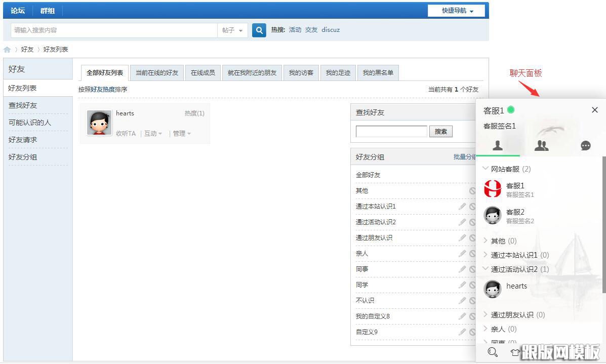Screen dimensions: 606x364
Task: Click the home icon in the breadcrumb
Action: tap(7, 49)
